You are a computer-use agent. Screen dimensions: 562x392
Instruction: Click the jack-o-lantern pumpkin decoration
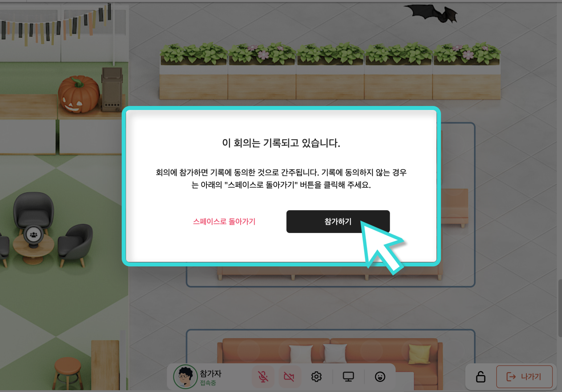point(79,94)
